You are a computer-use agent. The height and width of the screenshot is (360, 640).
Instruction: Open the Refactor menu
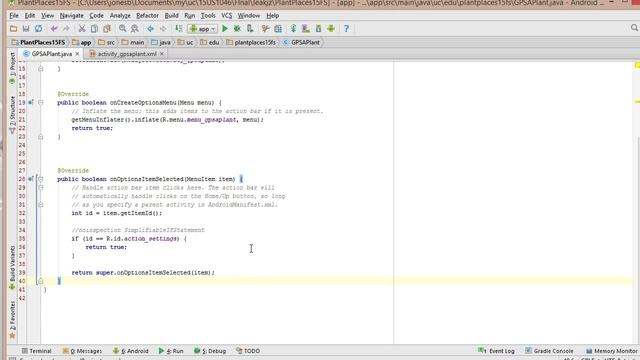click(x=147, y=16)
